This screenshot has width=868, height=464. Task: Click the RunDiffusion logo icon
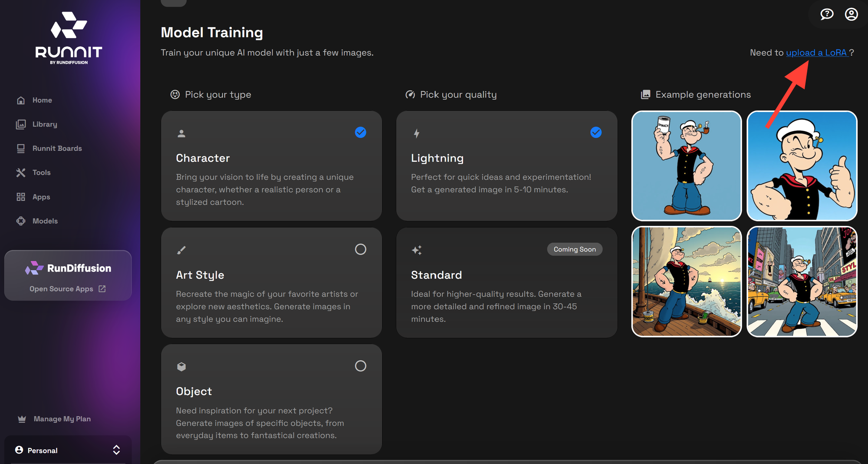coord(34,268)
